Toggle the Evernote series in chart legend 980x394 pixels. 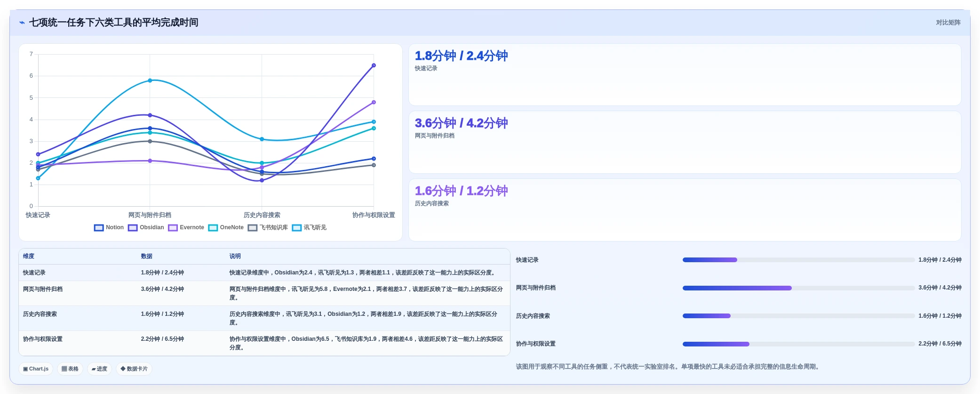click(186, 227)
